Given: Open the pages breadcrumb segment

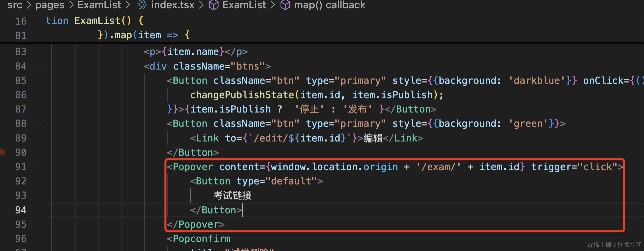Looking at the screenshot, I should pos(50,5).
